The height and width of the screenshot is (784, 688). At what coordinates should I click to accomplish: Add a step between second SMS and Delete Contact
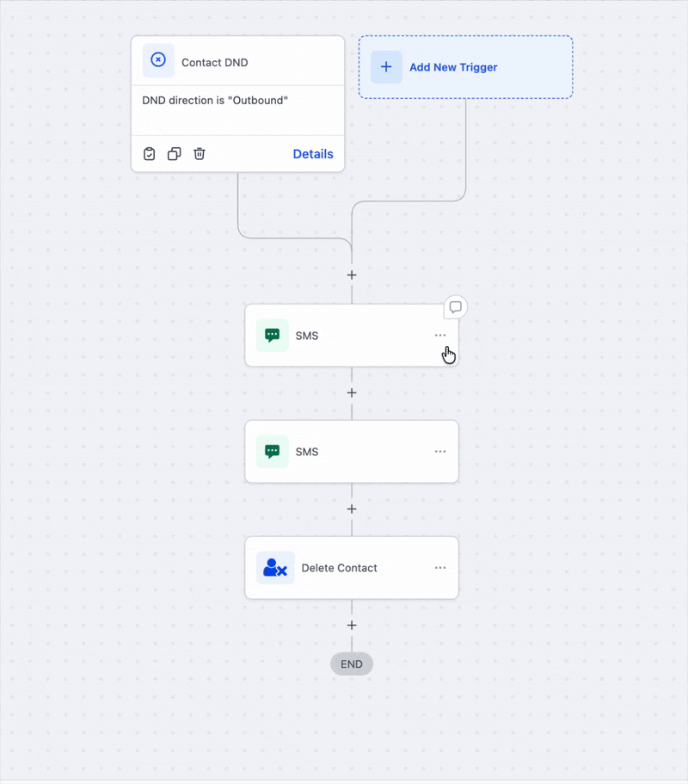click(352, 509)
